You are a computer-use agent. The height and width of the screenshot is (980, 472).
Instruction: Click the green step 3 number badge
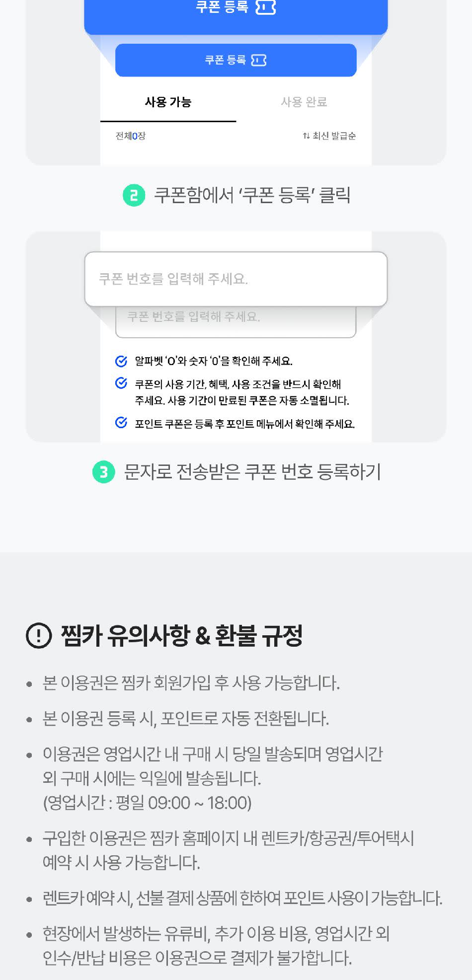tap(103, 471)
